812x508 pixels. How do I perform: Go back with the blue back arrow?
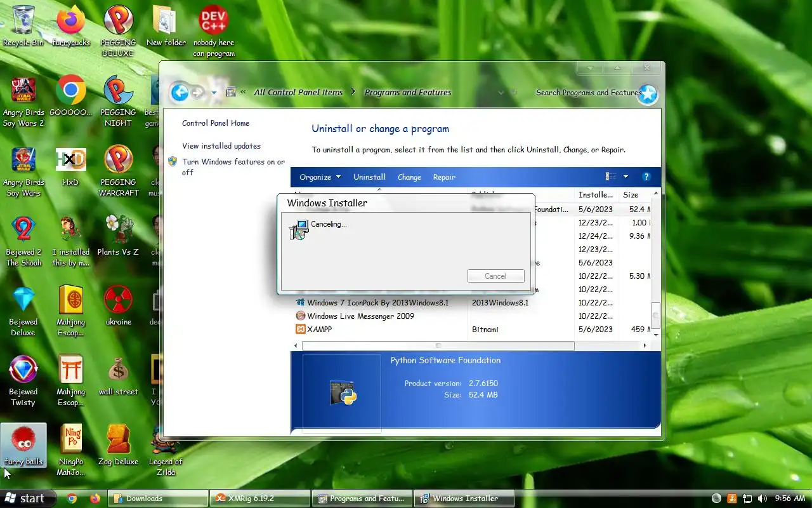(180, 93)
